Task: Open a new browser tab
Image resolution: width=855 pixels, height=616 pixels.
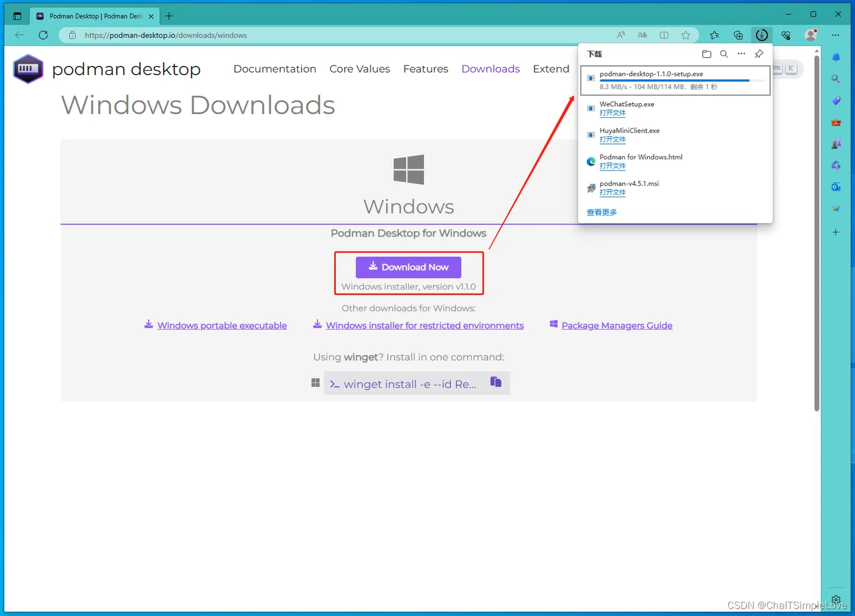Action: click(169, 16)
